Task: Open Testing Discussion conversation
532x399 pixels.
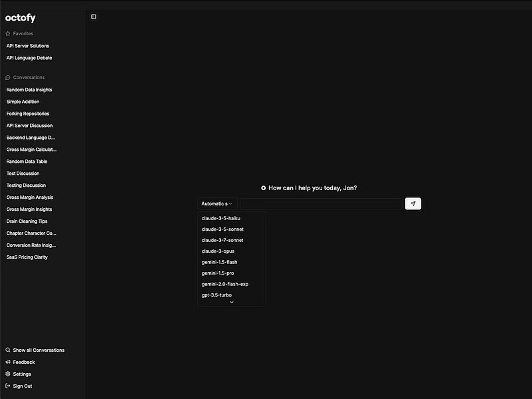Action: [x=26, y=185]
